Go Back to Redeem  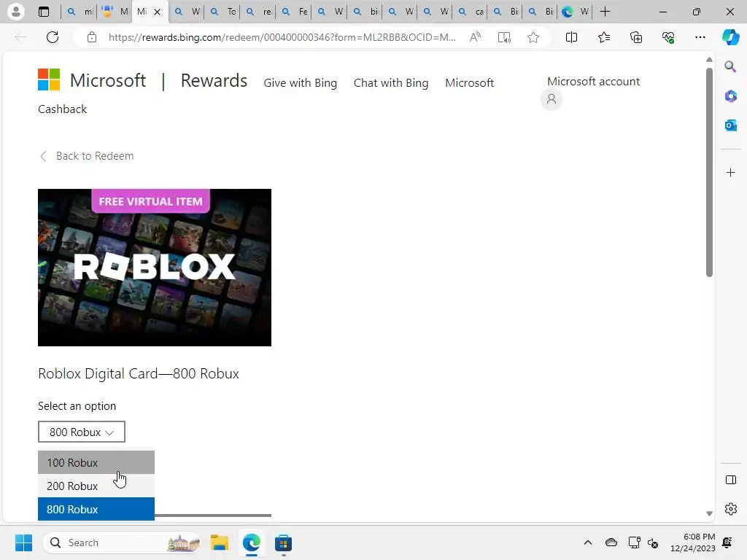click(x=86, y=156)
